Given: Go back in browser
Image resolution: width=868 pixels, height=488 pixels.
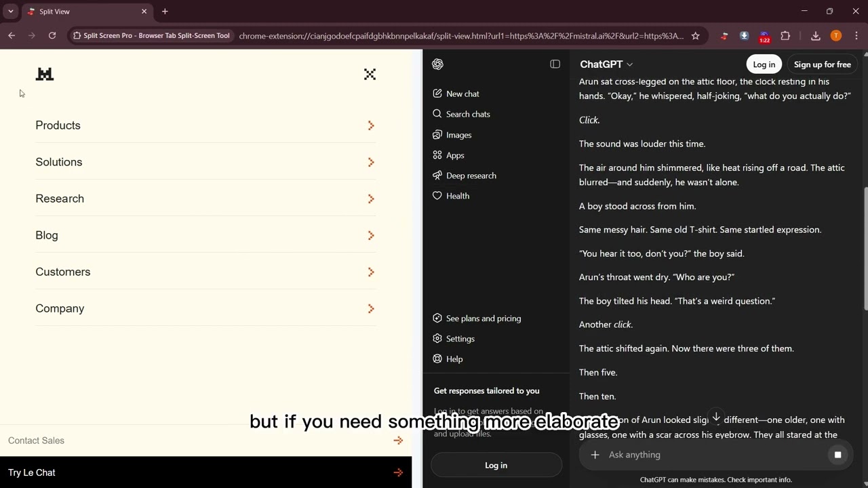Looking at the screenshot, I should click(x=12, y=36).
